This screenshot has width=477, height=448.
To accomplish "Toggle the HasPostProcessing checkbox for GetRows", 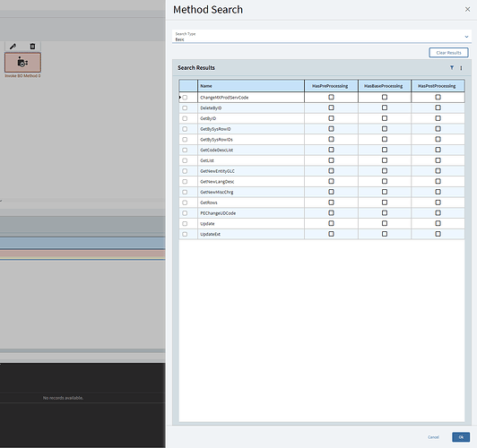I will coord(438,202).
